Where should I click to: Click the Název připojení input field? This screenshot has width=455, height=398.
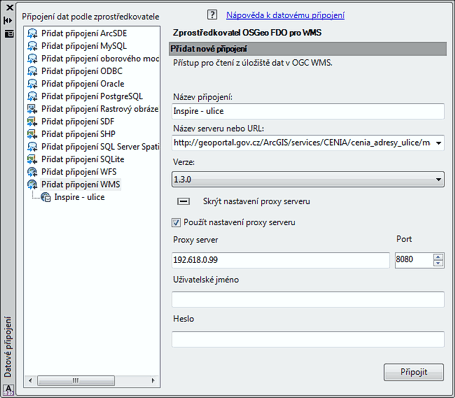point(308,111)
